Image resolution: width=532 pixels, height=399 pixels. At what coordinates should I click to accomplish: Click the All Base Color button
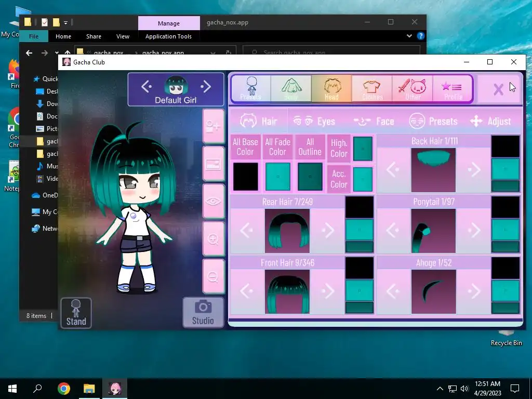pos(245,147)
